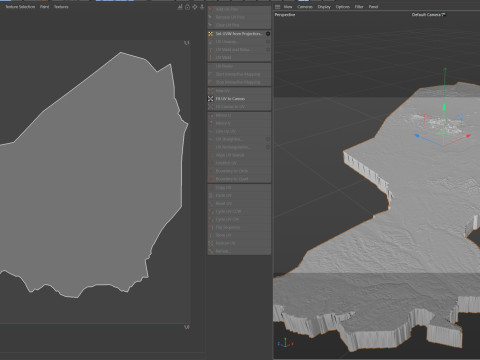Screen dimensions: 480x360
Task: Click the green Y-axis arrow of gizmo
Action: click(444, 107)
